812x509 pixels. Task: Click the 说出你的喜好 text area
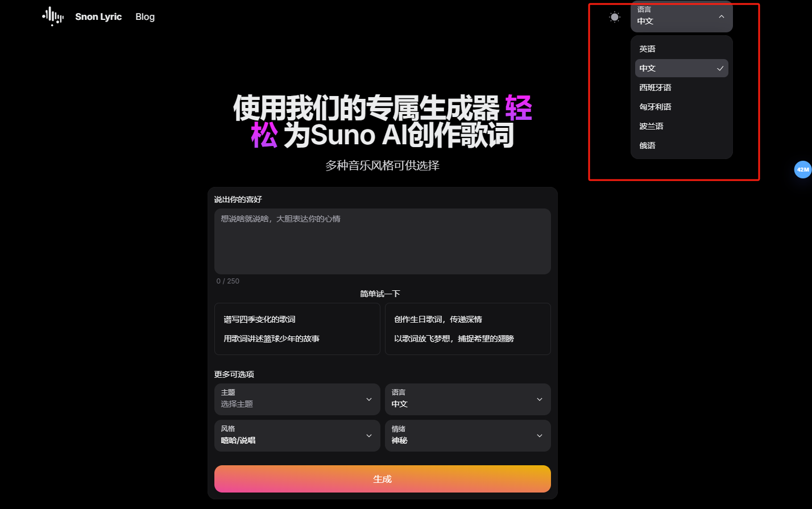(x=383, y=241)
